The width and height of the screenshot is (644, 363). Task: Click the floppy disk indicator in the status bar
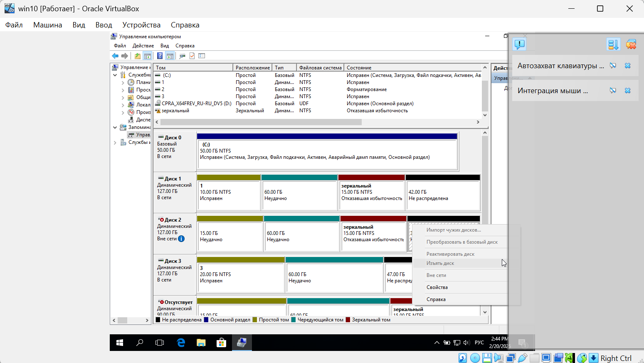[487, 358]
